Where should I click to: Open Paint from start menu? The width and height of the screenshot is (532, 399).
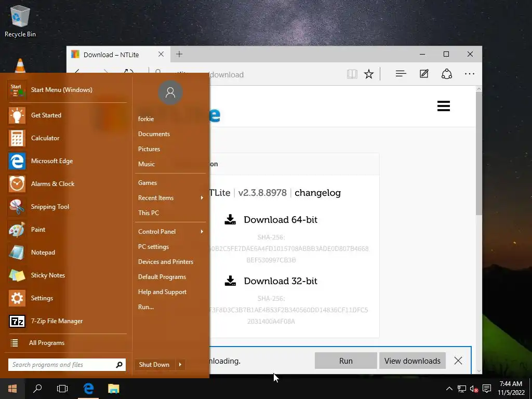point(67,229)
